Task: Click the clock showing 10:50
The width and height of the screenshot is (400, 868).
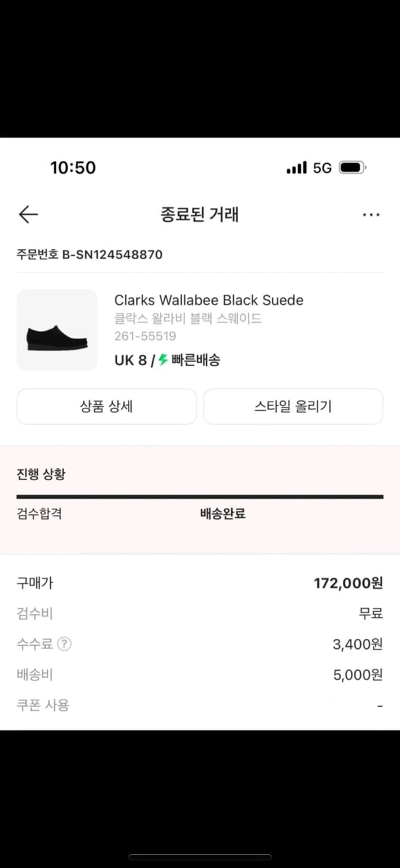Action: [73, 168]
